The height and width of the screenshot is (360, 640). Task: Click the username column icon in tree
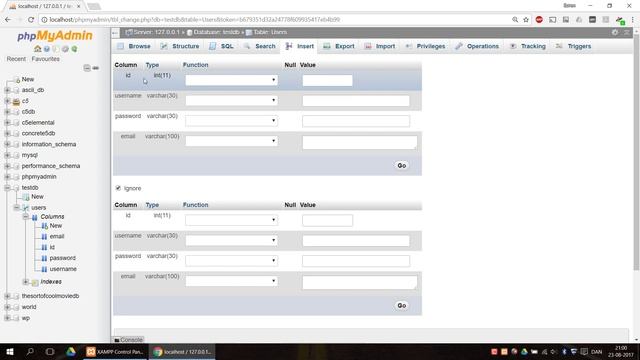click(44, 269)
